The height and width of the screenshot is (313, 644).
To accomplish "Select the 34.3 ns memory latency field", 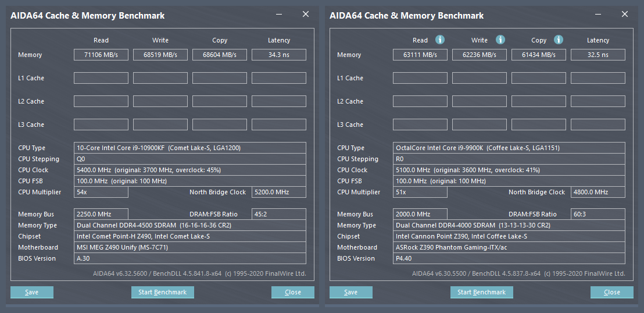I will pyautogui.click(x=278, y=55).
